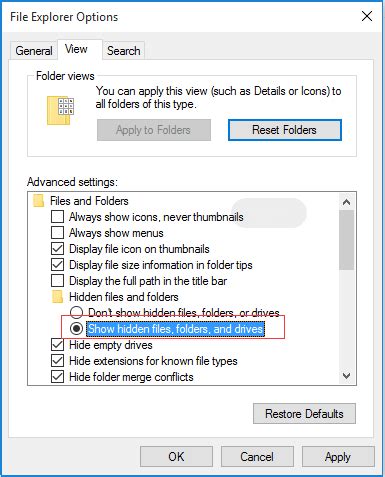Click the Hidden files and folders icon

click(57, 297)
